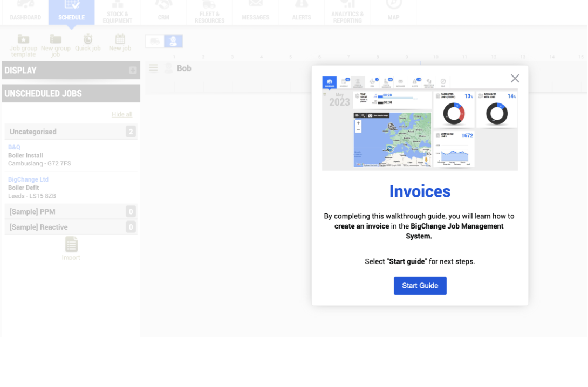This screenshot has height=387, width=588.
Task: Click the Unscheduled Jobs header
Action: pyautogui.click(x=71, y=93)
